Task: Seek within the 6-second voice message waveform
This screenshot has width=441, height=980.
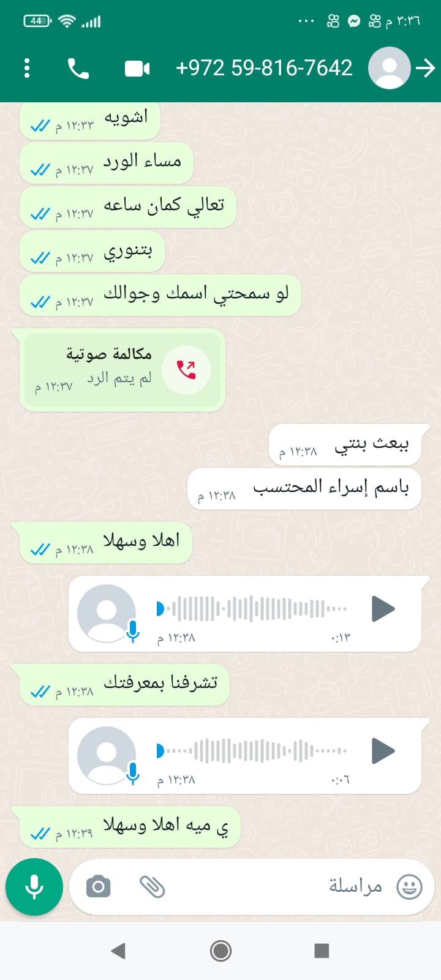Action: (252, 751)
